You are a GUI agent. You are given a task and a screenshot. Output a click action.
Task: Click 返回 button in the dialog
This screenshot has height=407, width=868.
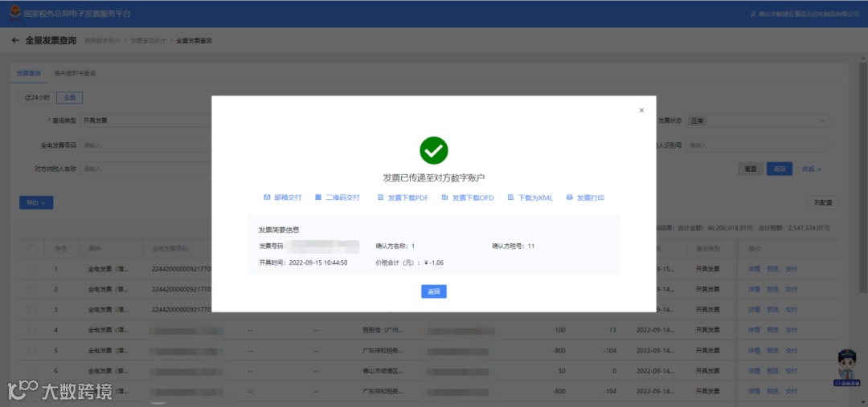(433, 291)
